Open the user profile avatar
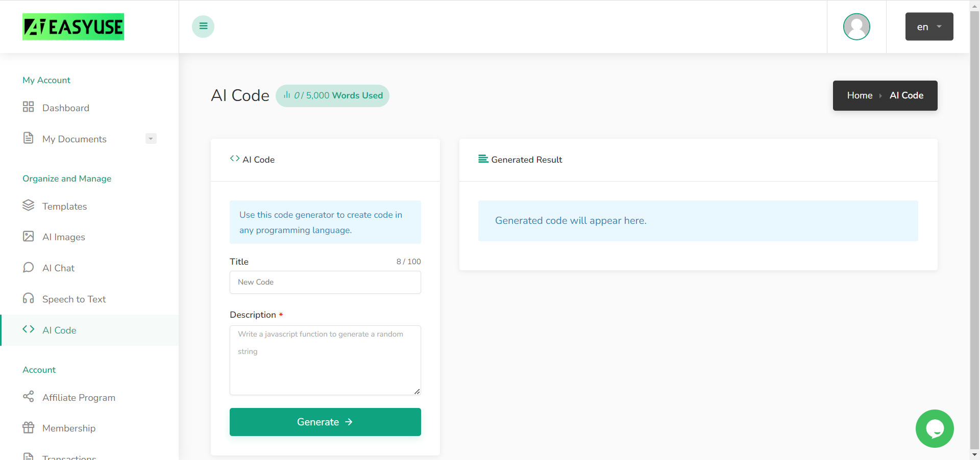The height and width of the screenshot is (460, 980). (x=856, y=27)
